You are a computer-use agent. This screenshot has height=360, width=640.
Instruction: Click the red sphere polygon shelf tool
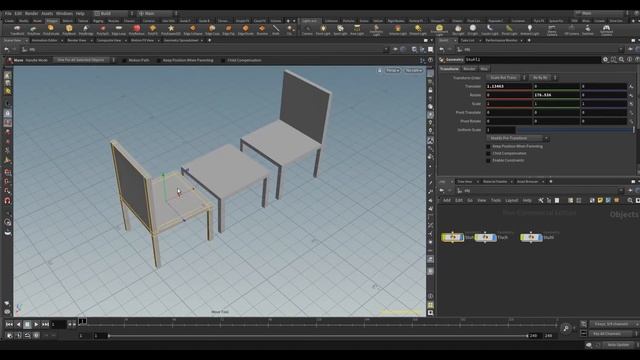136,29
